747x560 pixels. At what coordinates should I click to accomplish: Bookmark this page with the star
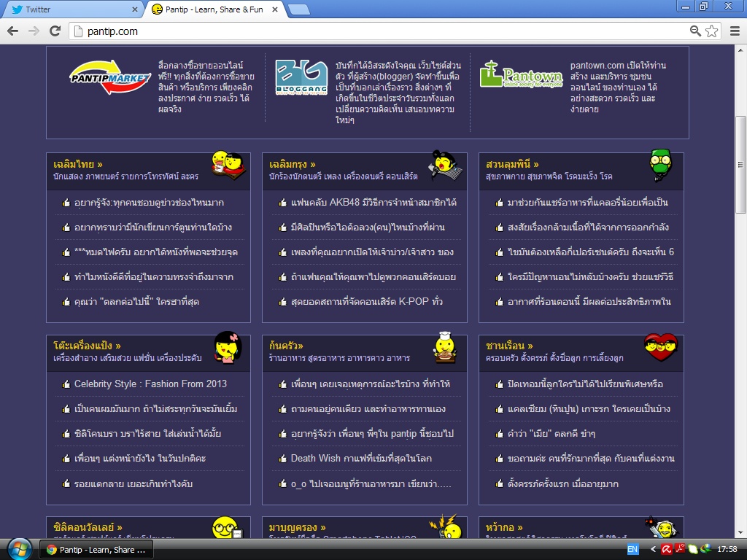click(x=712, y=31)
